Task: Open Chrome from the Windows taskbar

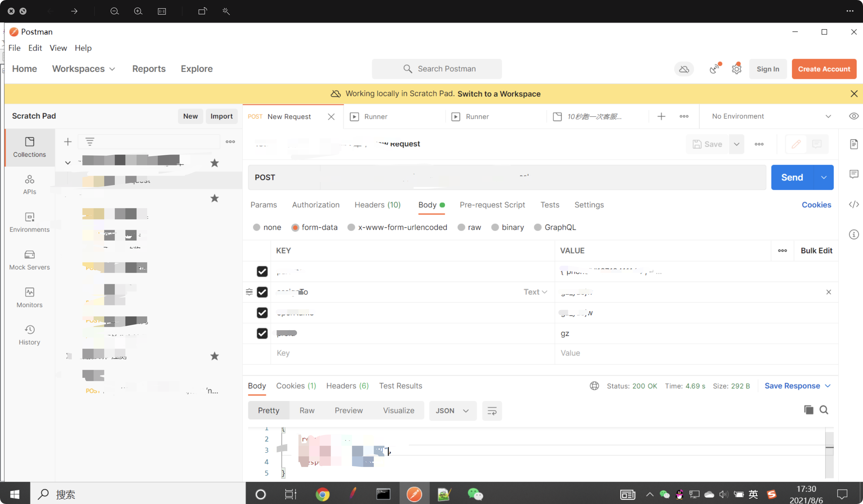Action: tap(322, 494)
